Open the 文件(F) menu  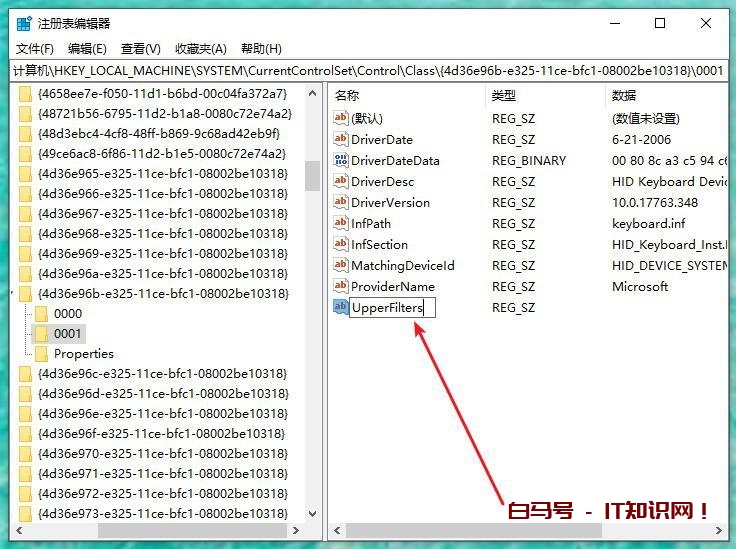coord(35,48)
